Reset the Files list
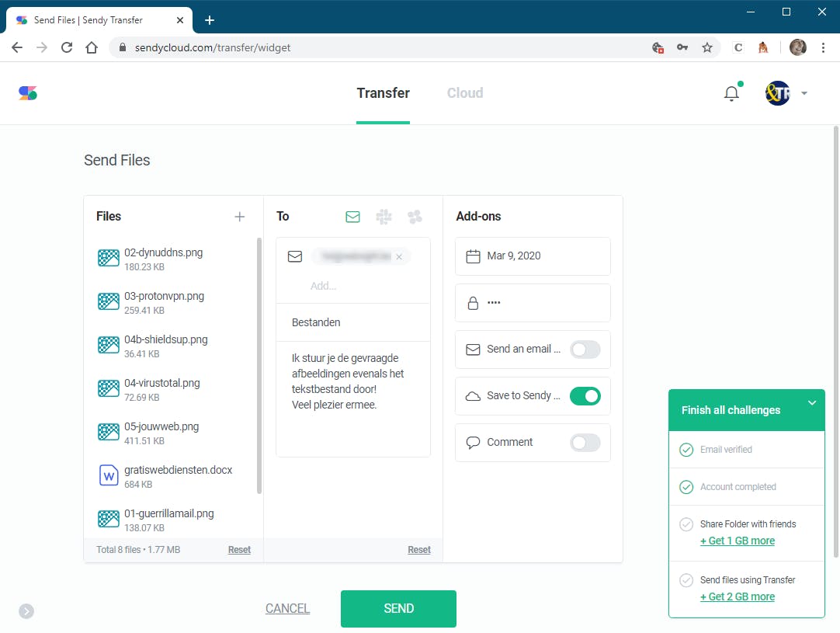 pos(239,549)
